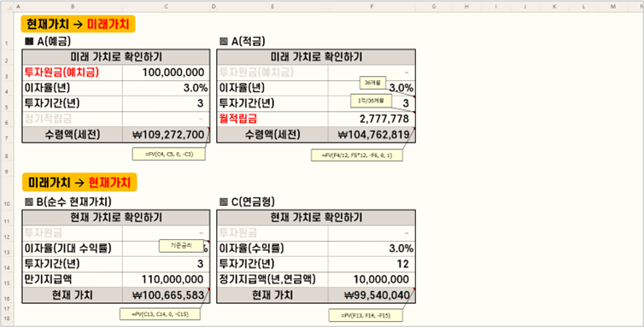
Task: Click the '1억/36개월' comment note
Action: (x=371, y=101)
